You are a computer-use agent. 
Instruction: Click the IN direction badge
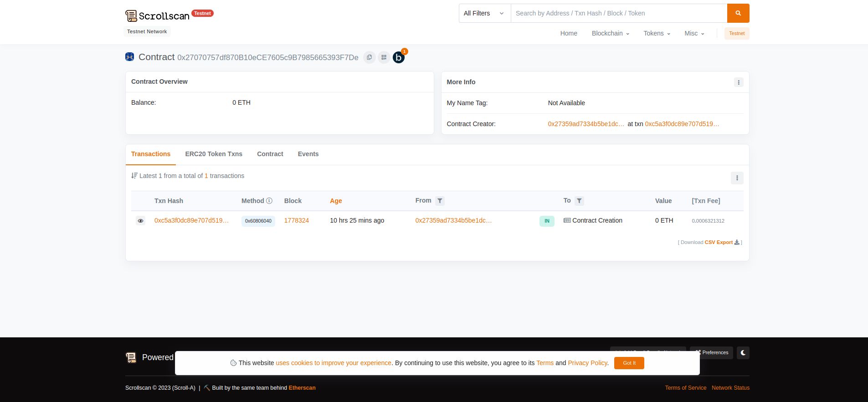click(547, 221)
